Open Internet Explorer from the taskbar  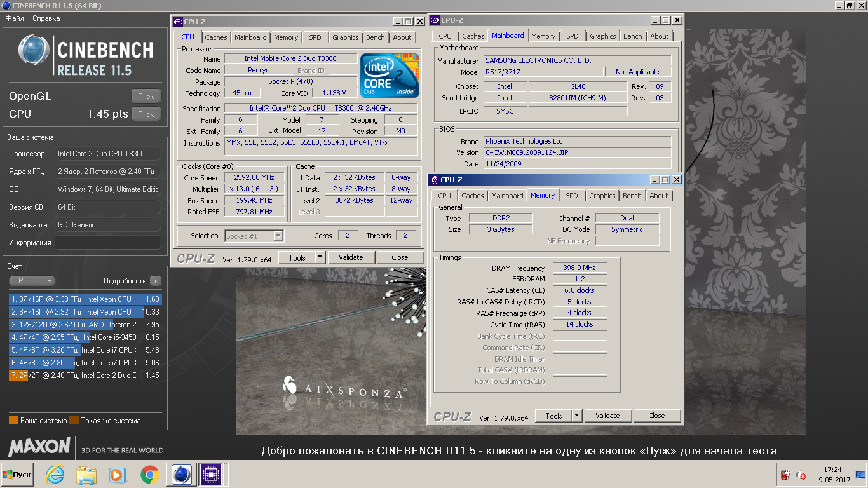pos(55,475)
